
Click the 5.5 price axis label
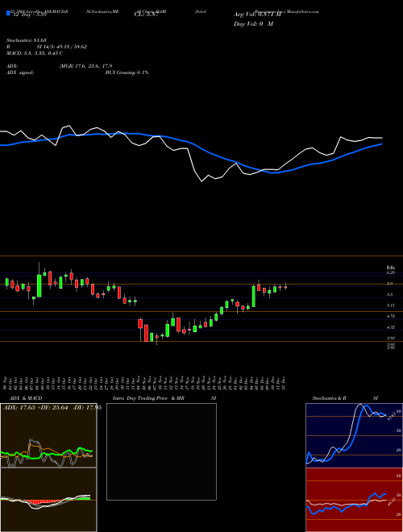click(390, 294)
